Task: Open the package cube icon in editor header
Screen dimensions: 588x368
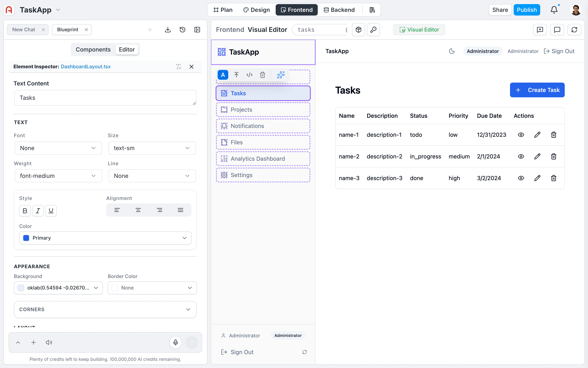Action: [358, 30]
